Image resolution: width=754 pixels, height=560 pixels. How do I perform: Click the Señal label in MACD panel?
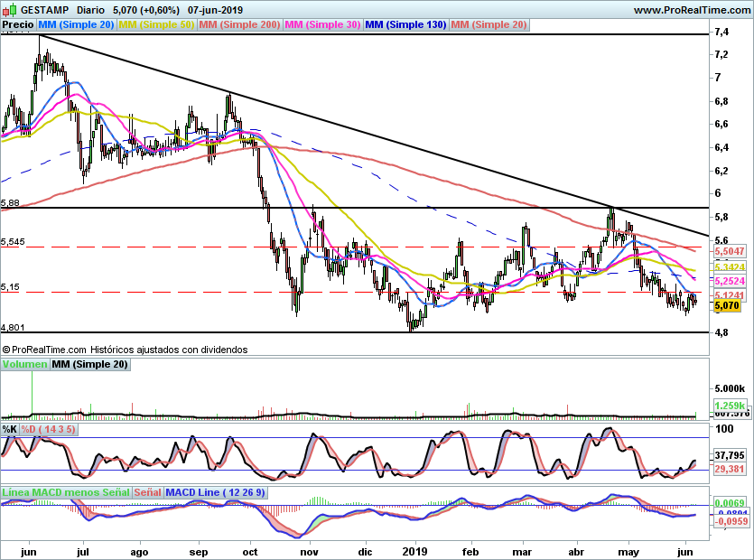click(x=147, y=492)
